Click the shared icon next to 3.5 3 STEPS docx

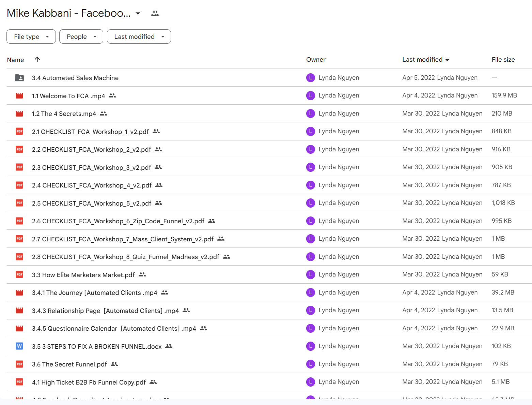tap(169, 346)
